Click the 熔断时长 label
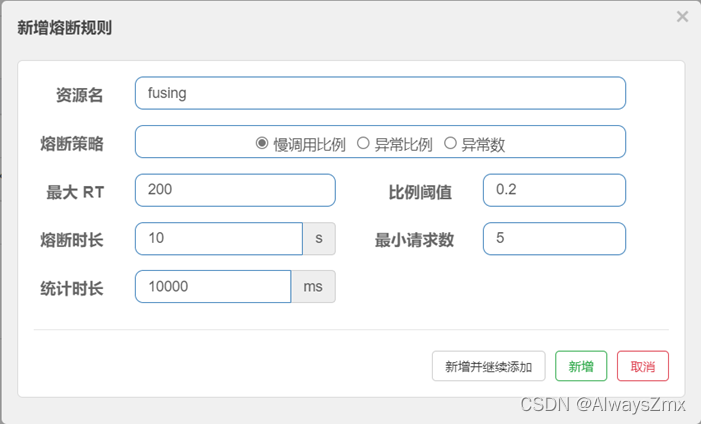The width and height of the screenshot is (701, 424). [x=72, y=240]
